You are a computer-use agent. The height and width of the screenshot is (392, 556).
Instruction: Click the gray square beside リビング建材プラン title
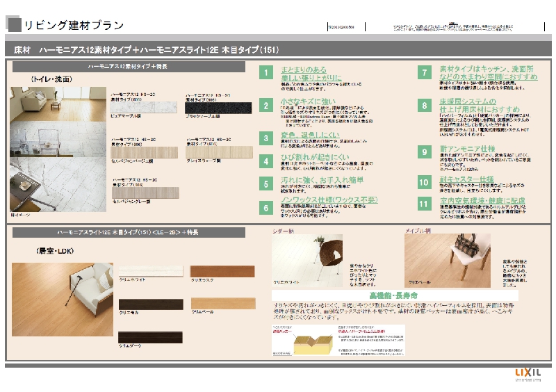point(13,24)
